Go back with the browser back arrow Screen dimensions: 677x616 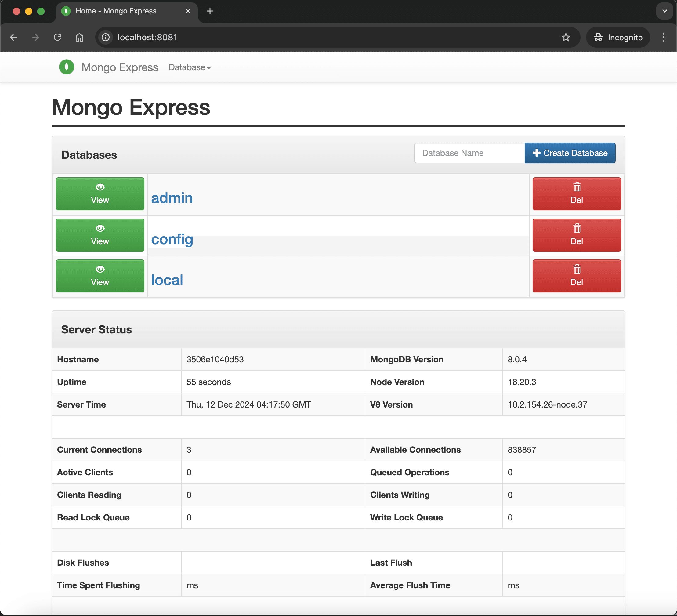point(14,37)
